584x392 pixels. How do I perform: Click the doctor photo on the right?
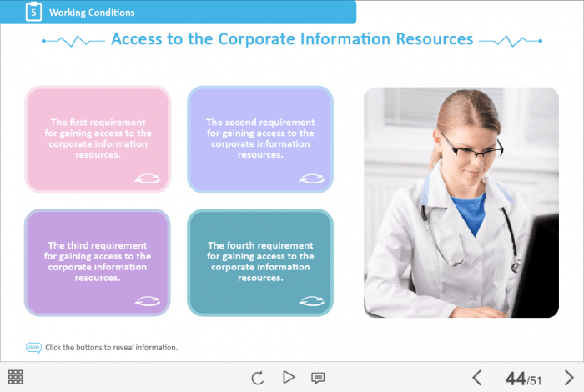pos(461,202)
